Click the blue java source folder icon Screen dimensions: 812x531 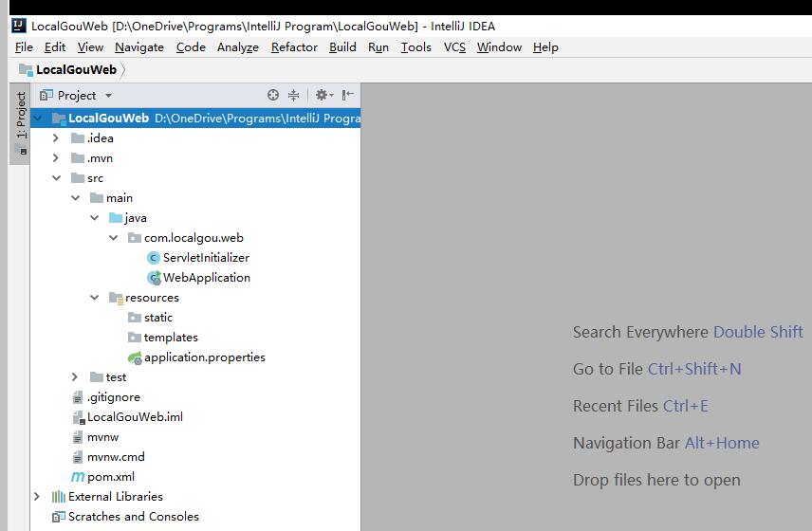116,218
